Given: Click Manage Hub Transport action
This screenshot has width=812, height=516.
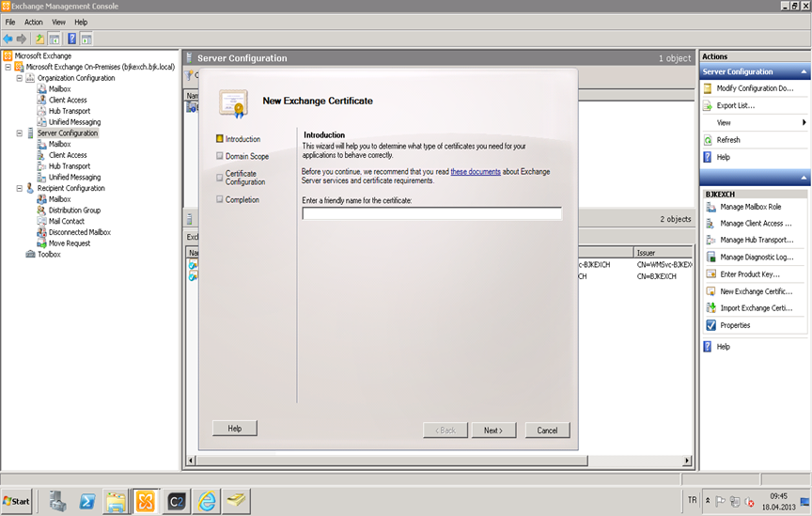Looking at the screenshot, I should (x=757, y=240).
